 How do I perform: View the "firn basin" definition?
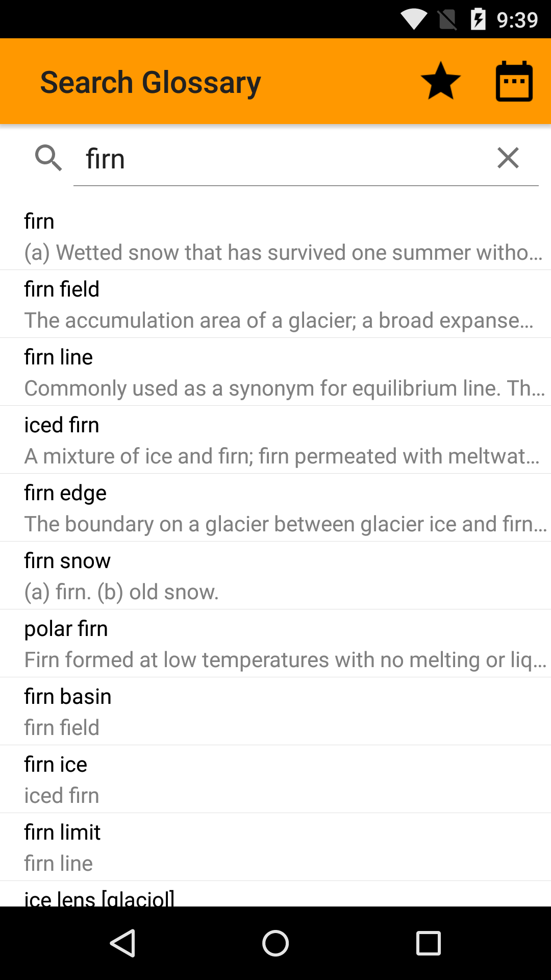point(275,712)
